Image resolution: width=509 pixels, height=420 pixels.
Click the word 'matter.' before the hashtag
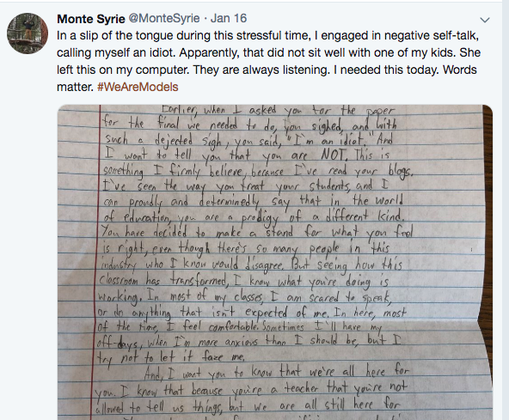point(76,87)
